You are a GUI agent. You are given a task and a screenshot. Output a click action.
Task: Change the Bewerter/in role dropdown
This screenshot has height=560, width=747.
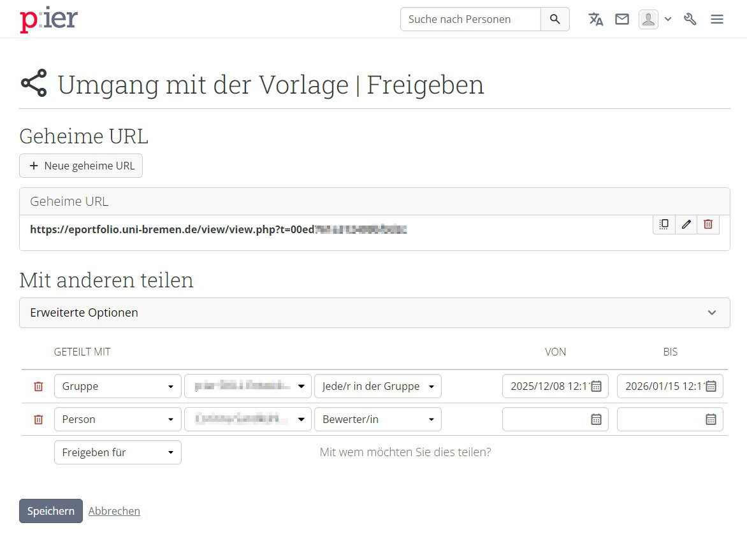377,419
